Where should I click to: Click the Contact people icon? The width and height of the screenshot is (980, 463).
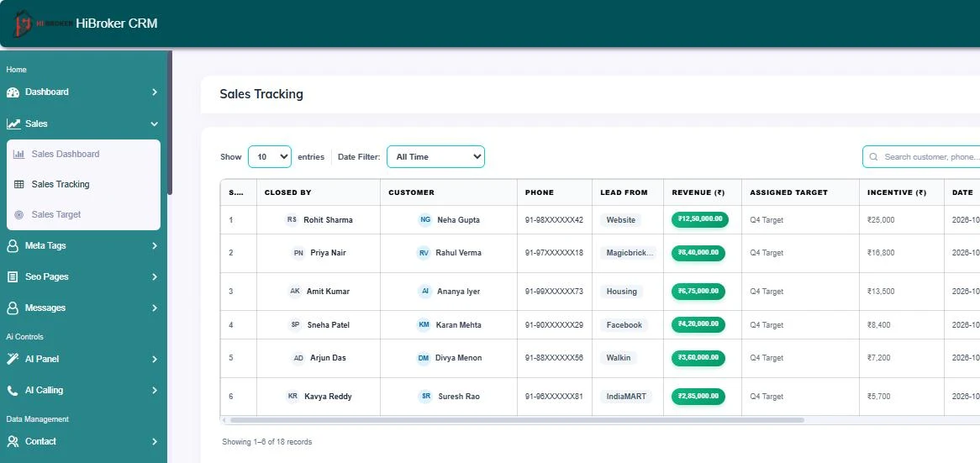click(x=13, y=442)
